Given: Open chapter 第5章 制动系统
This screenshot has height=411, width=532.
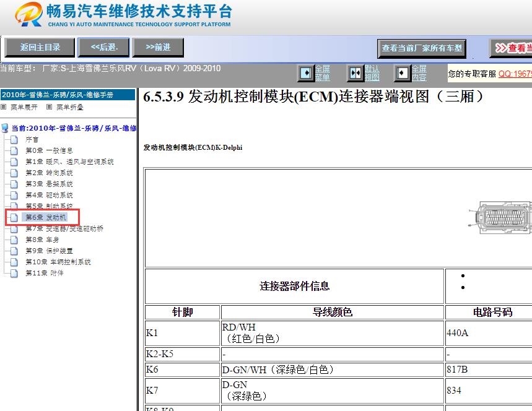Looking at the screenshot, I should (49, 206).
